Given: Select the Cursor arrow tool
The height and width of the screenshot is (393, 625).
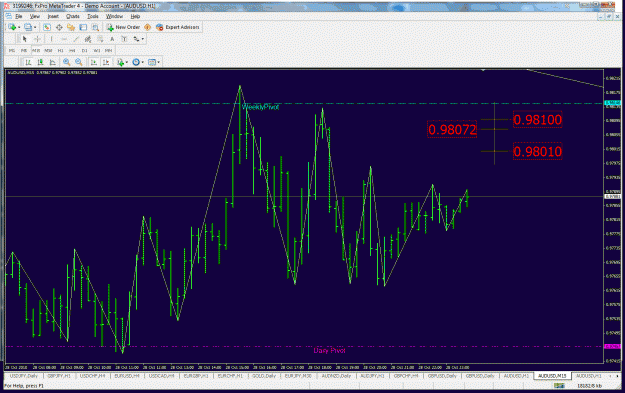Looking at the screenshot, I should pos(25,39).
